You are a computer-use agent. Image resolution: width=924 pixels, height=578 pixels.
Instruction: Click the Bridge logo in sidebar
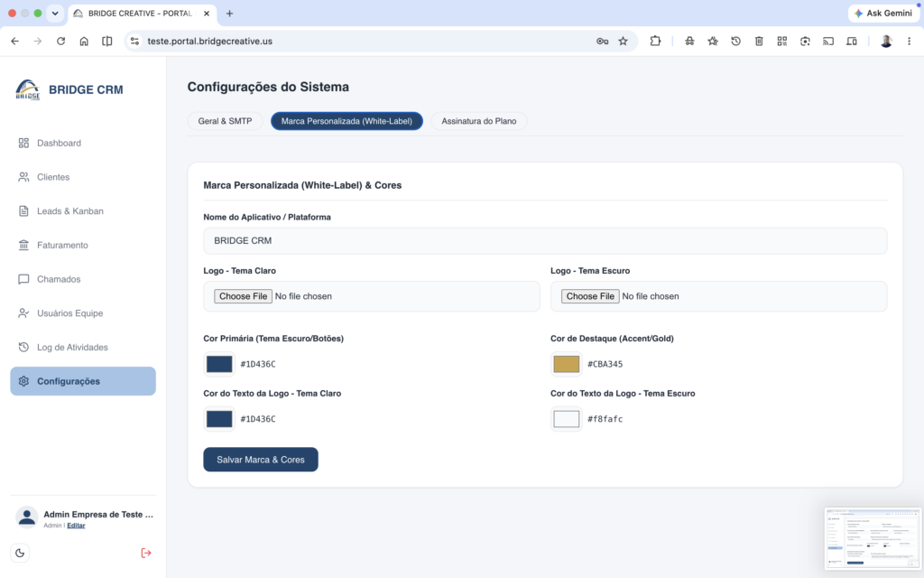[28, 89]
